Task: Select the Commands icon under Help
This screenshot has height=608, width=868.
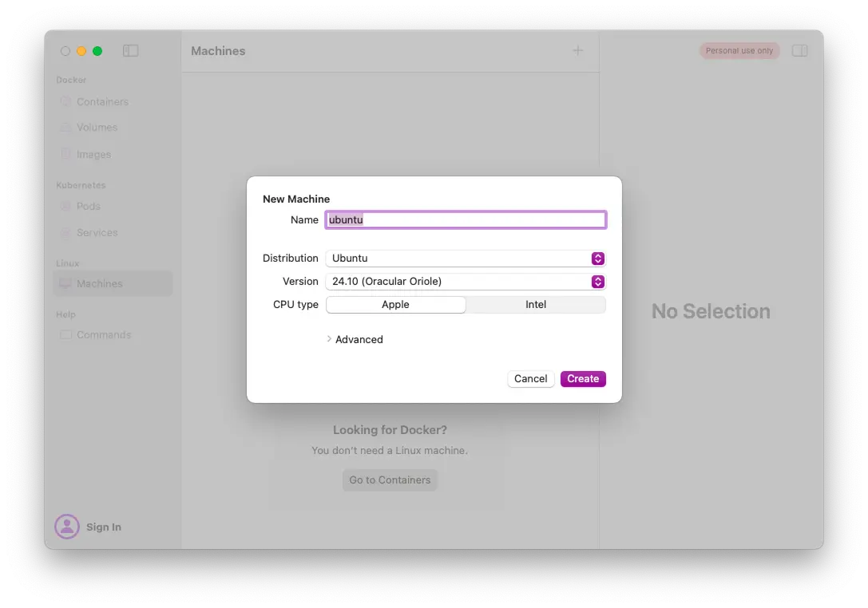Action: tap(67, 334)
